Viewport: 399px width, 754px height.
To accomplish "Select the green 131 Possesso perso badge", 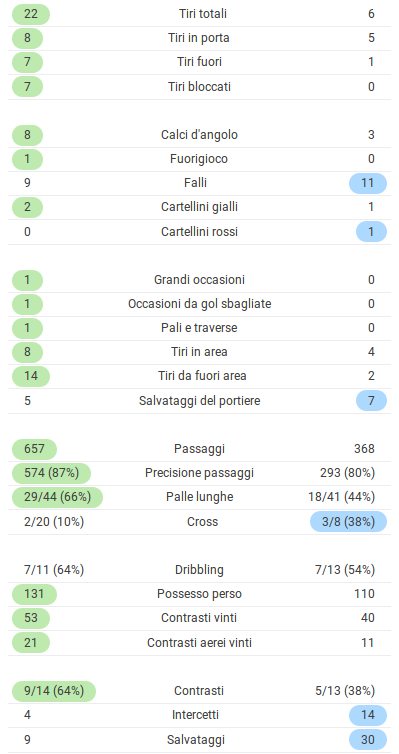I will [34, 594].
